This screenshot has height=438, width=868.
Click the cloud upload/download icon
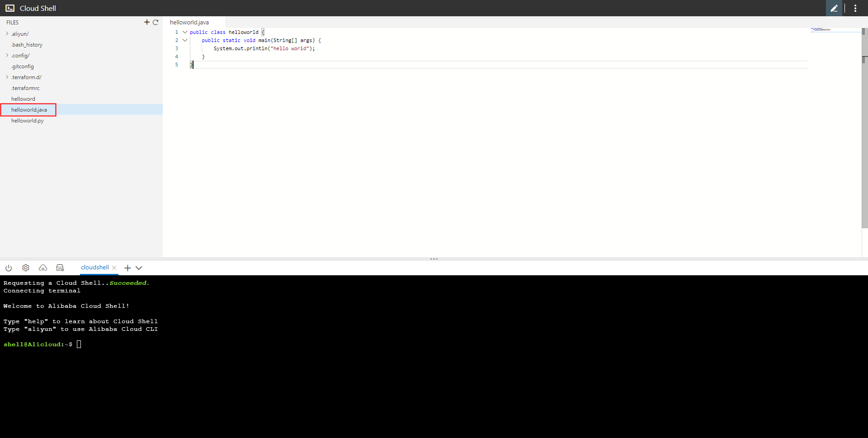[43, 268]
